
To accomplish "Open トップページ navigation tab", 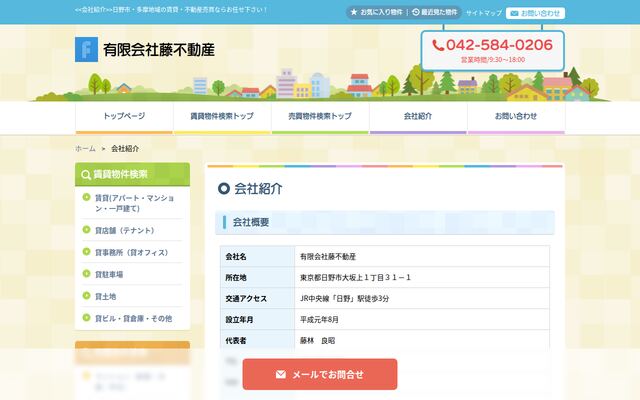I will click(124, 118).
